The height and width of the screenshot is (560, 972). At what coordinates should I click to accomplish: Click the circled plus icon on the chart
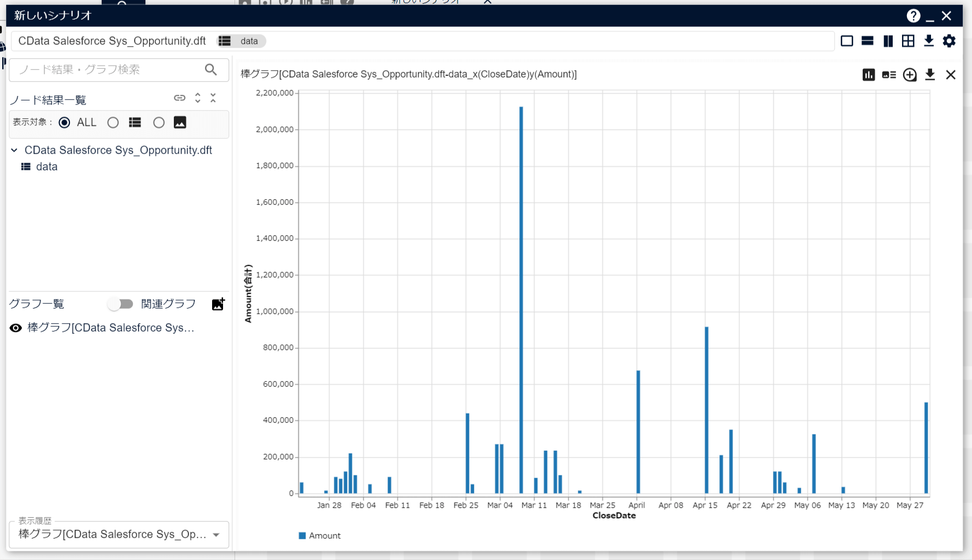tap(910, 75)
